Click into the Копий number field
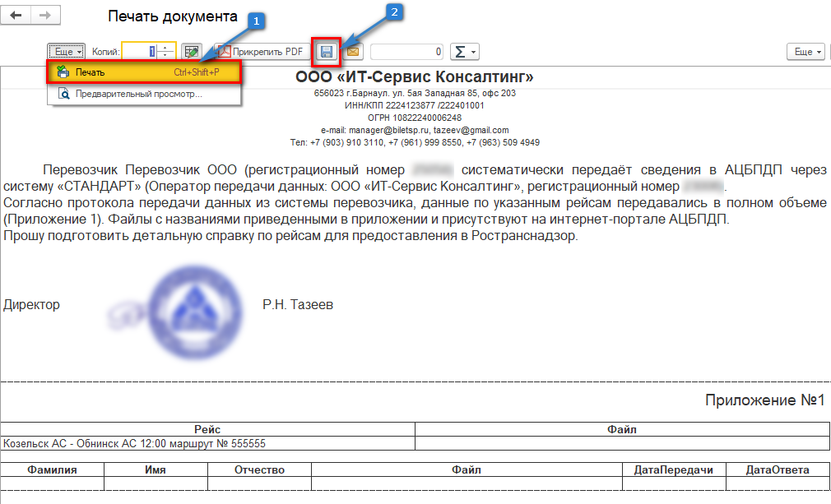 [137, 52]
